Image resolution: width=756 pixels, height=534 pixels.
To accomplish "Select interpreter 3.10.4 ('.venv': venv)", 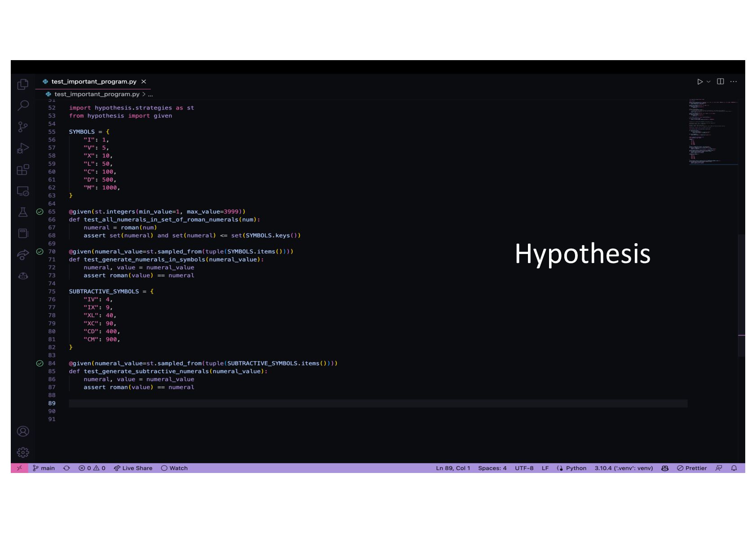I will (x=624, y=468).
